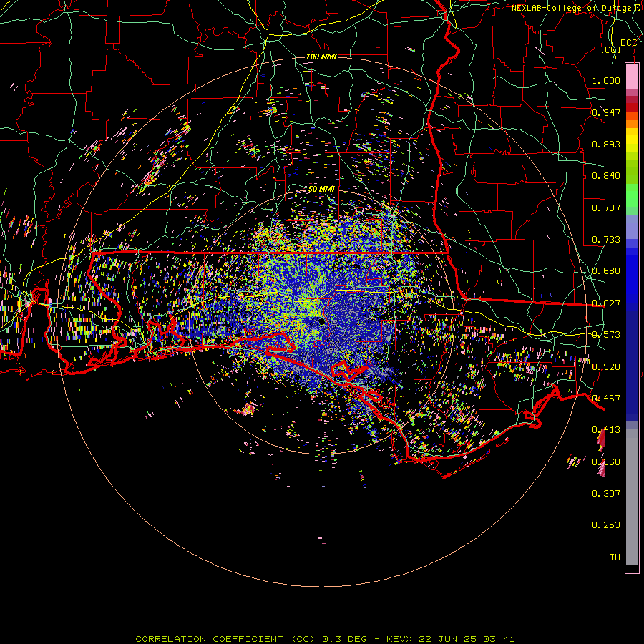Click the 50 NMI range ring label

coord(321,189)
